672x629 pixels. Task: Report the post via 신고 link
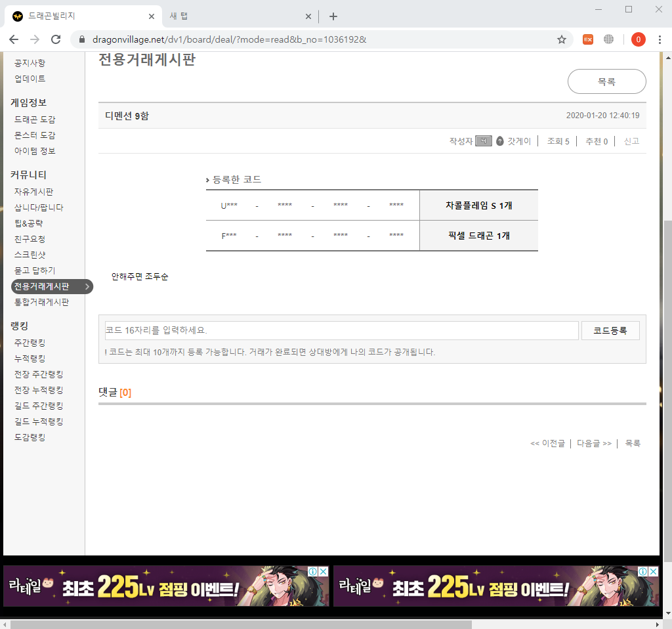click(x=631, y=141)
